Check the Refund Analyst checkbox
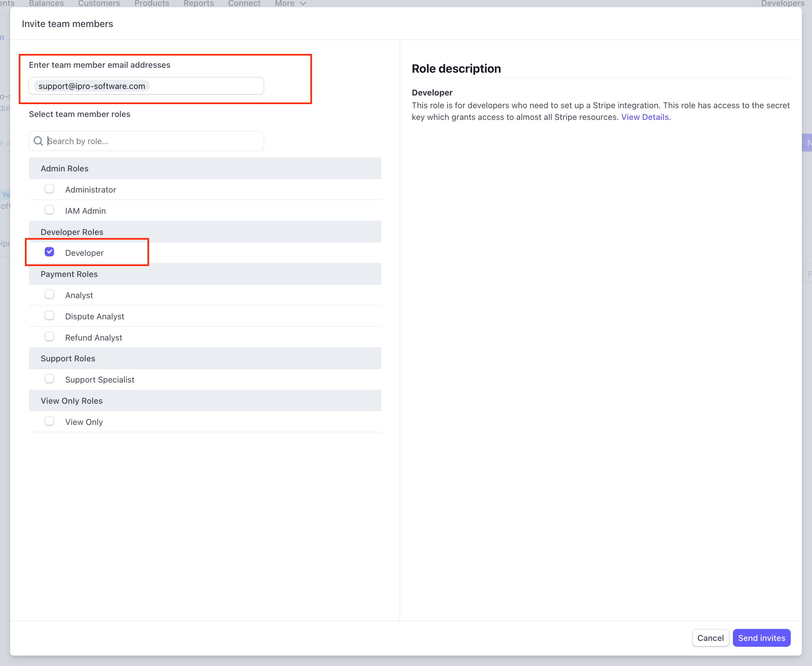Image resolution: width=812 pixels, height=666 pixels. point(49,337)
